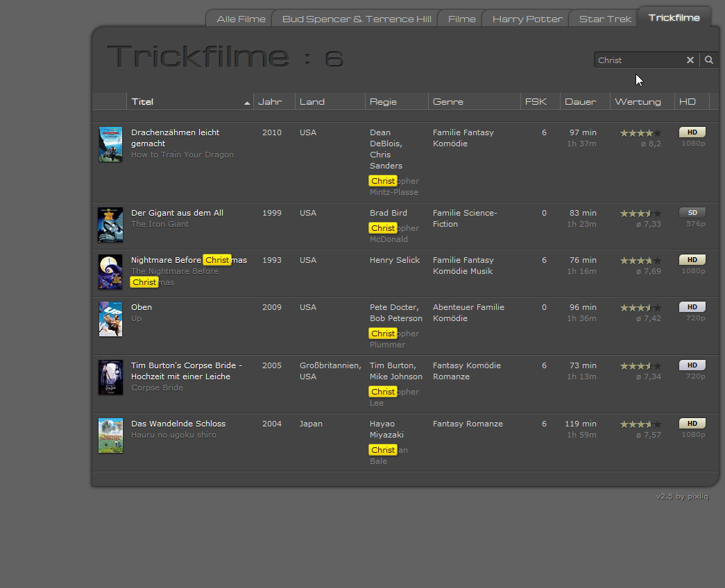Sort the list by Jahr
The width and height of the screenshot is (725, 588).
tap(274, 102)
